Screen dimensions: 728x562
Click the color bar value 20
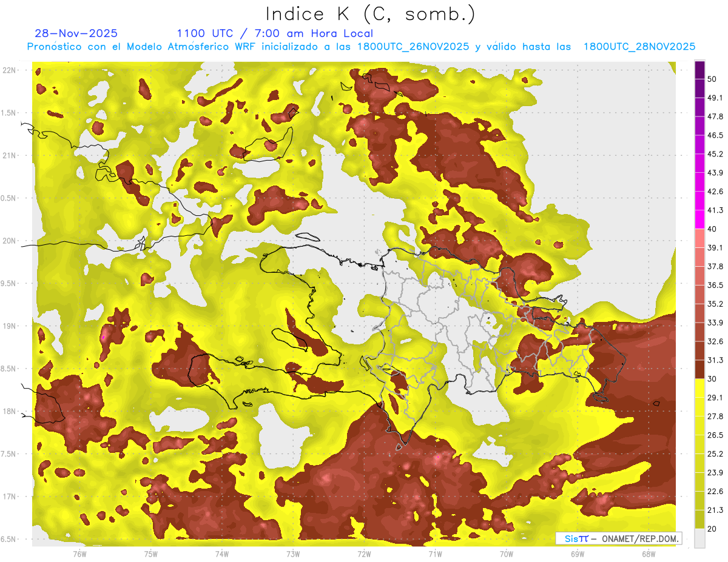pos(713,529)
